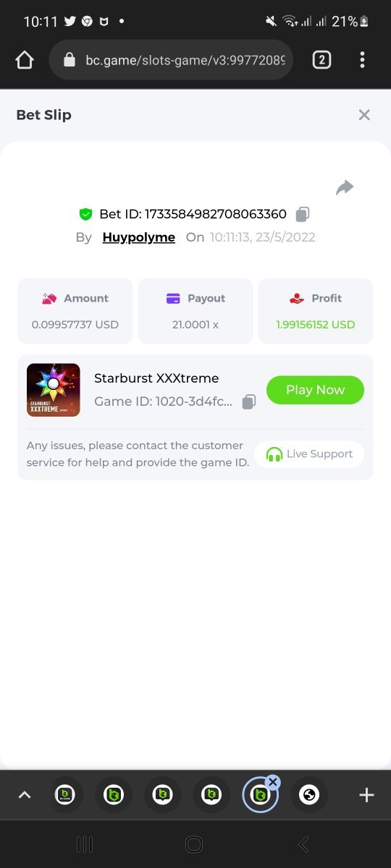Close the Bet Slip panel

click(364, 115)
